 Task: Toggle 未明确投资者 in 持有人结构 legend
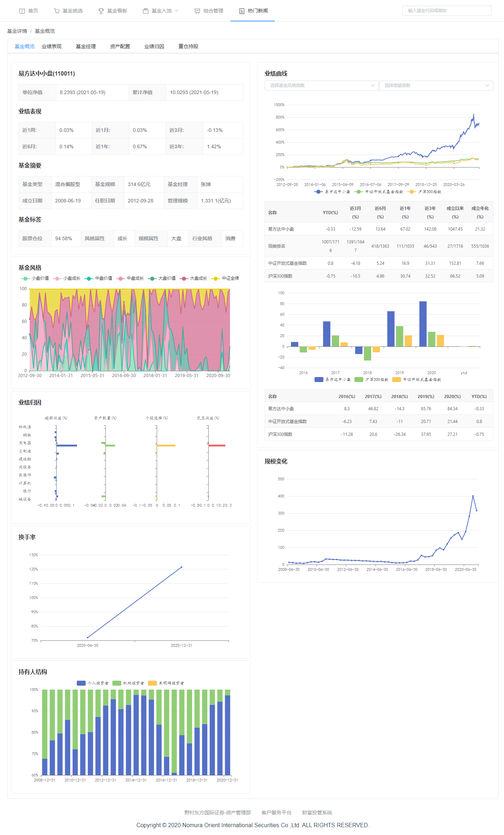(x=166, y=683)
